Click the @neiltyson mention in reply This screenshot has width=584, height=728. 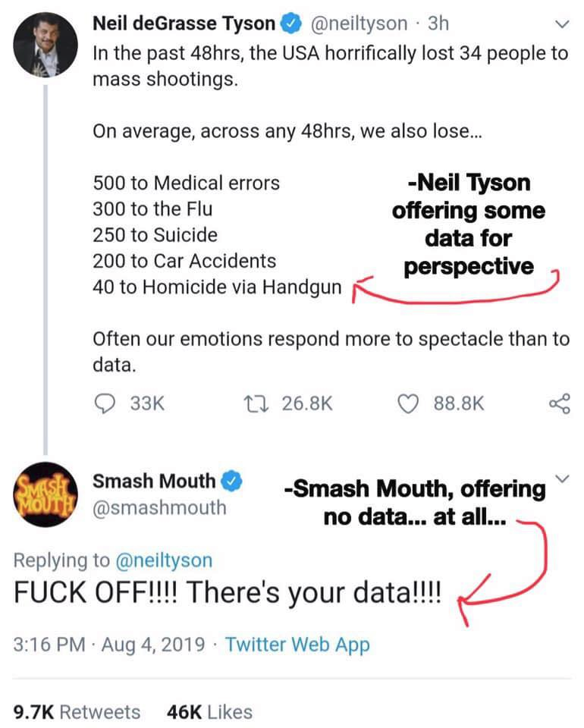[x=163, y=560]
